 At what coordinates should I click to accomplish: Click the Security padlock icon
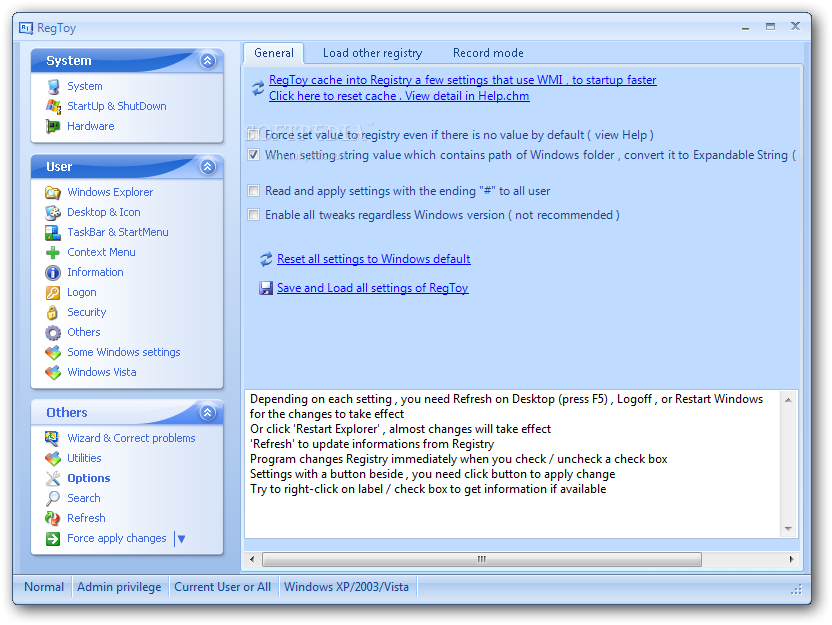click(x=53, y=312)
